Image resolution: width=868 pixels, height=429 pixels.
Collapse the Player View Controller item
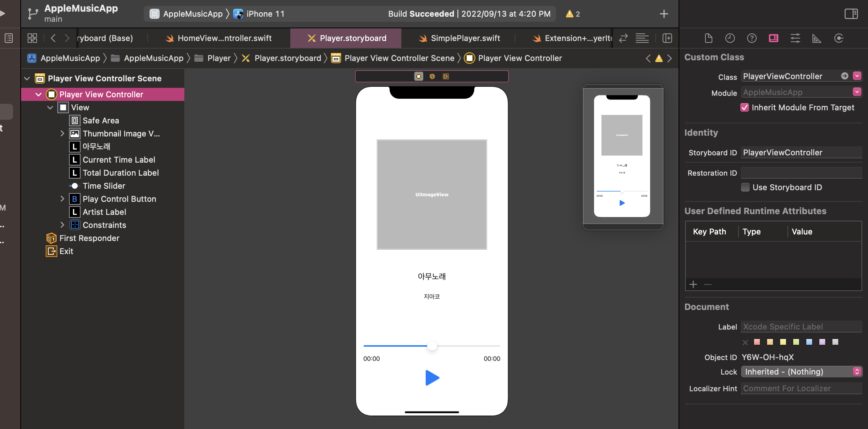(38, 94)
